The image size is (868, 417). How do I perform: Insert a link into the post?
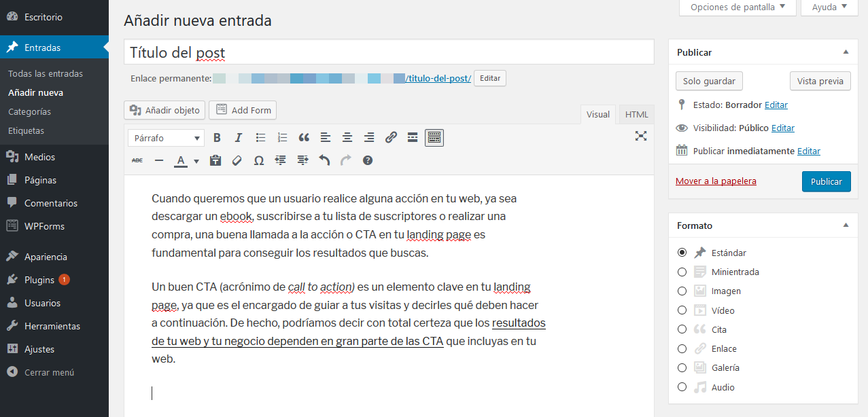(x=391, y=137)
